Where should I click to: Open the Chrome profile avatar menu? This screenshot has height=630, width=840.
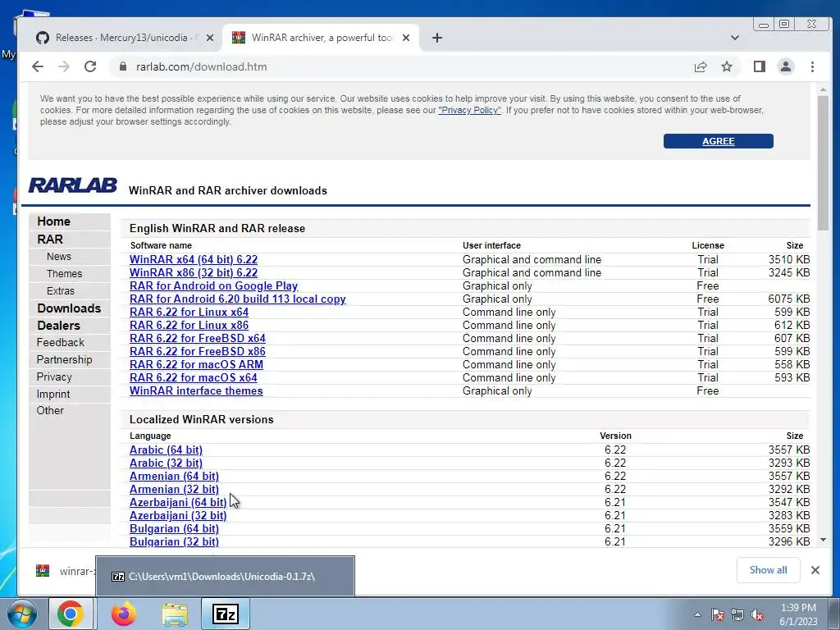point(786,67)
